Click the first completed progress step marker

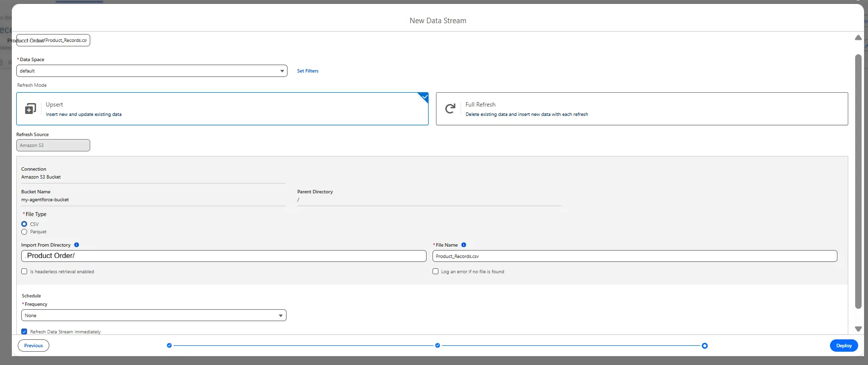(169, 345)
